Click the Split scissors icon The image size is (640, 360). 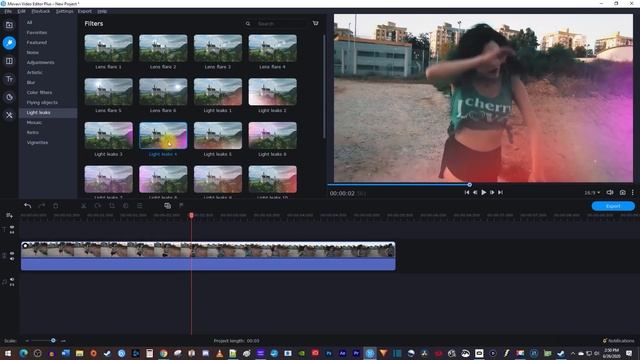84,206
